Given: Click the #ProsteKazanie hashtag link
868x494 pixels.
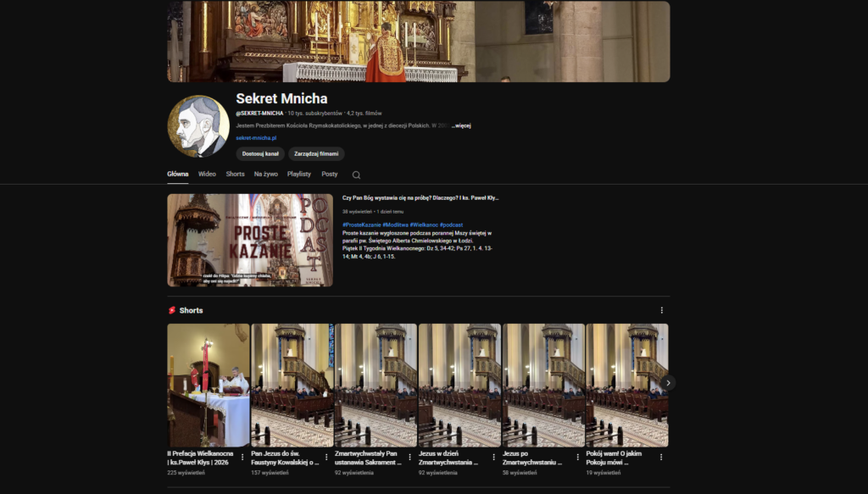Looking at the screenshot, I should [362, 225].
